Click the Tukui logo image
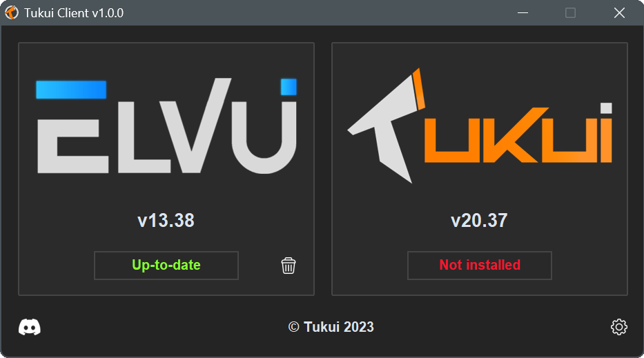 480,126
